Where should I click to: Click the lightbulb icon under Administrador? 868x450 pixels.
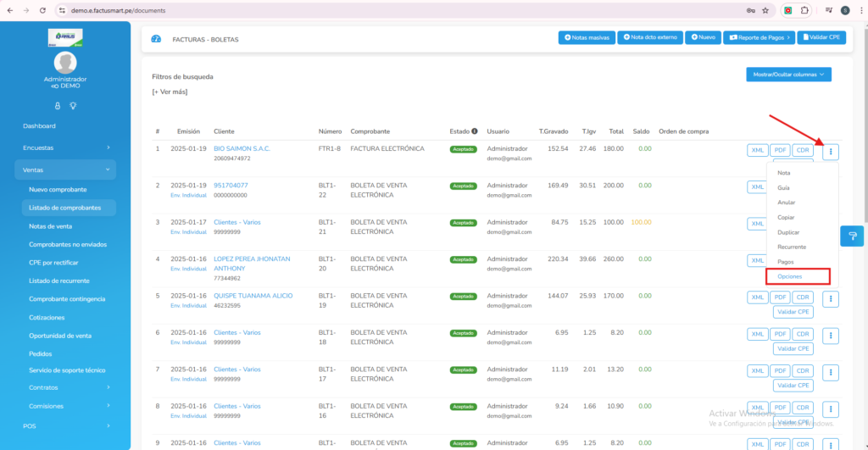pyautogui.click(x=73, y=106)
